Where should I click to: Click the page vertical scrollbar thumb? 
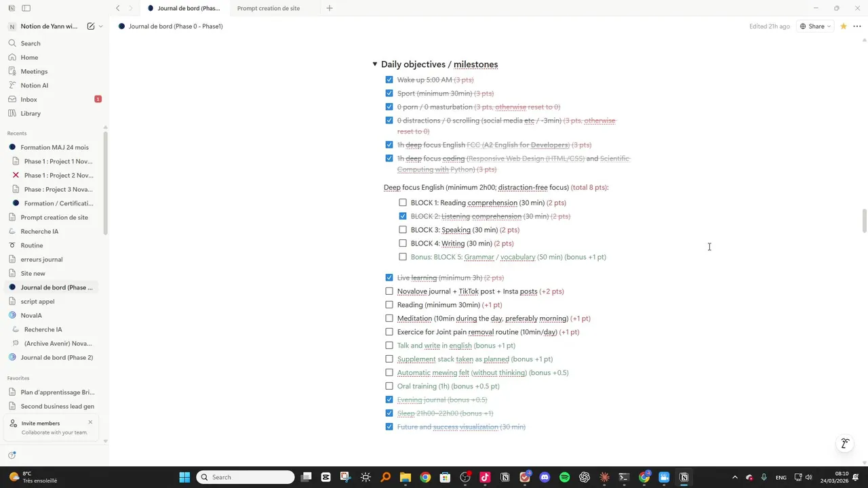click(864, 221)
